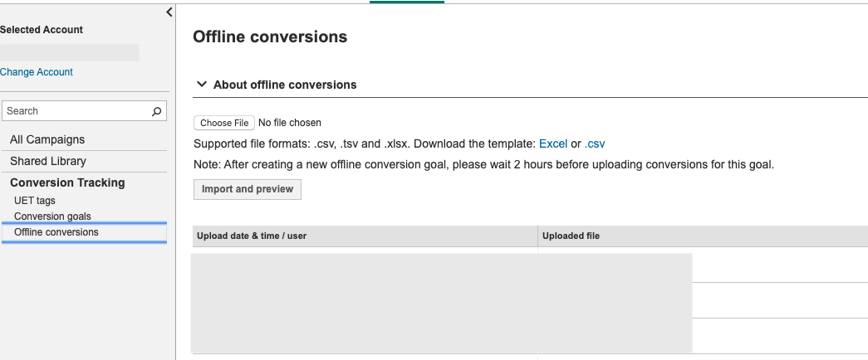Click the About offline conversions heading
Image resolution: width=868 pixels, height=360 pixels.
(285, 85)
